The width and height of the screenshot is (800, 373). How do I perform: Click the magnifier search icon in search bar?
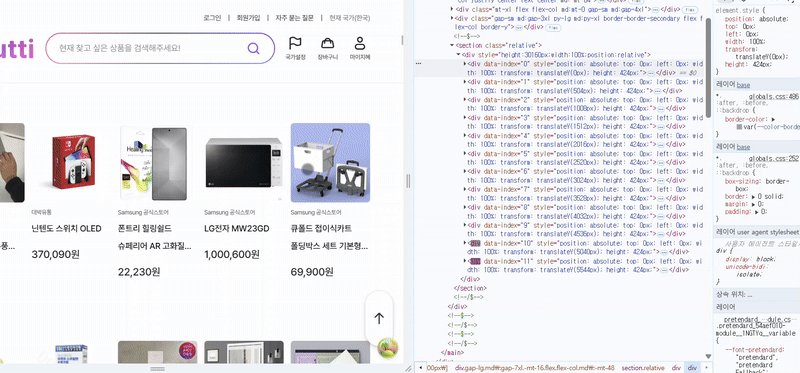click(x=254, y=48)
